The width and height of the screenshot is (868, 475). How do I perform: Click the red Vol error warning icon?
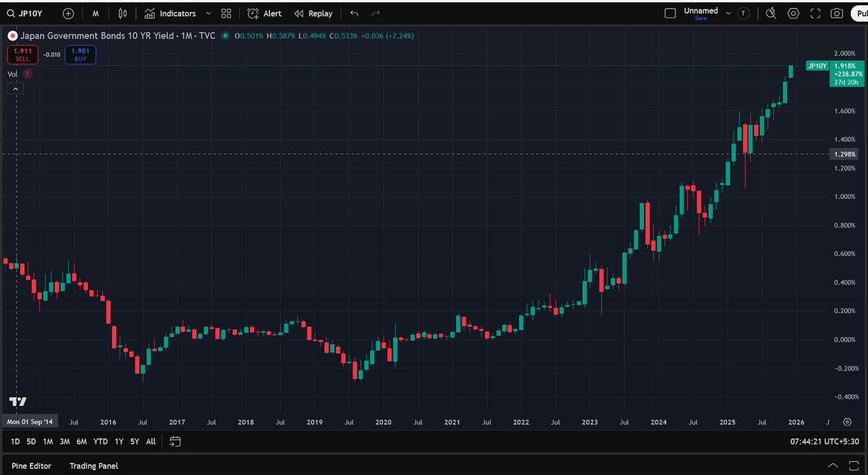pos(27,74)
